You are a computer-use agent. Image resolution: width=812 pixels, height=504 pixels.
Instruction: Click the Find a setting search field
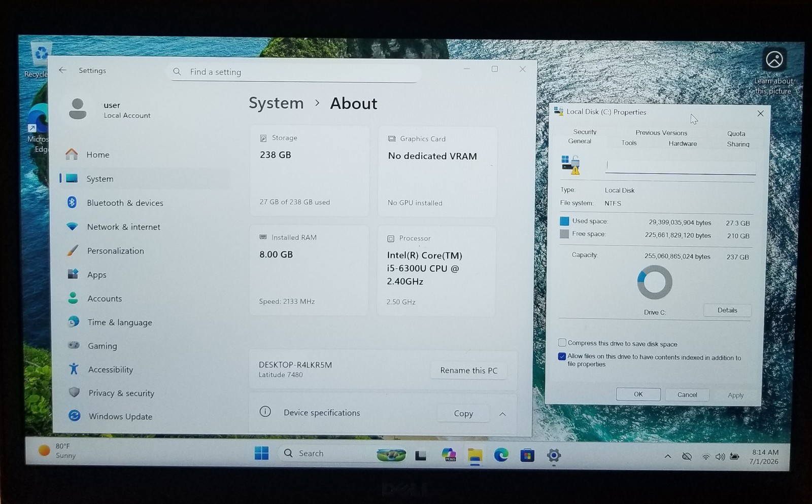294,72
